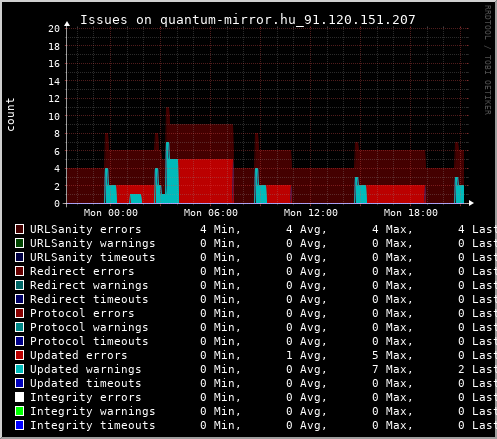Click the Updated timeouts legend label
Viewport: 497px width, 439px height.
(86, 383)
